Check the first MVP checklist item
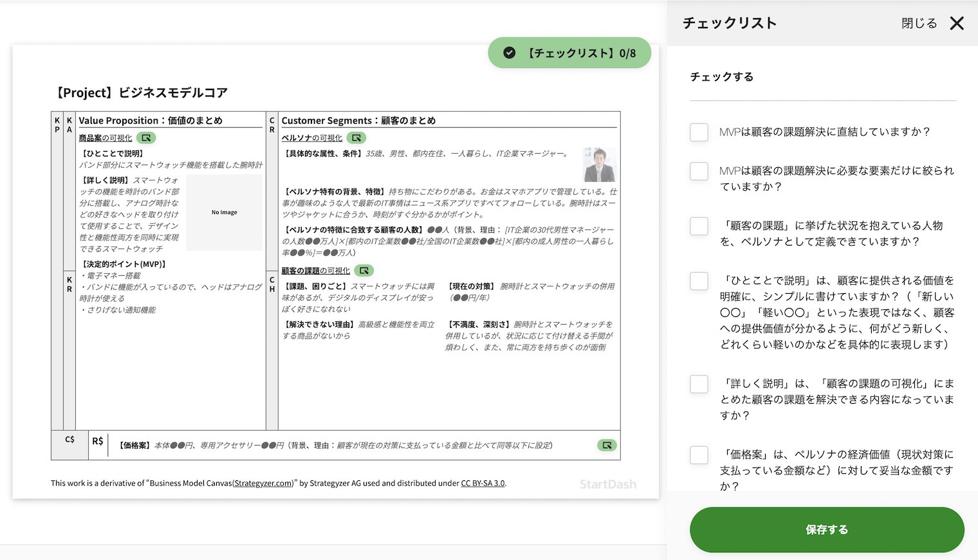Screen dimensions: 978x560 click(x=699, y=132)
